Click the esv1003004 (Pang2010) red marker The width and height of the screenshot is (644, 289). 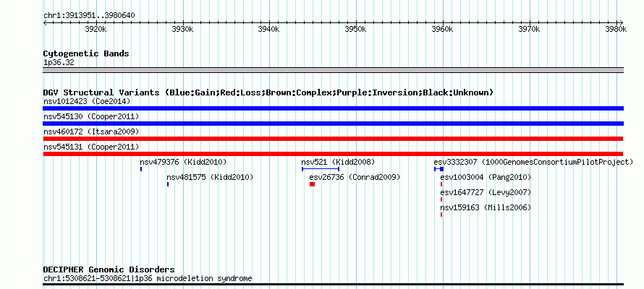441,184
